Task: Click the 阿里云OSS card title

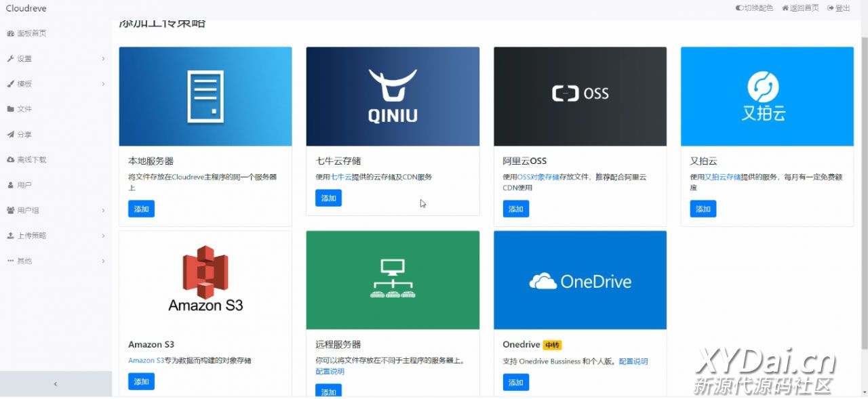Action: pyautogui.click(x=524, y=161)
